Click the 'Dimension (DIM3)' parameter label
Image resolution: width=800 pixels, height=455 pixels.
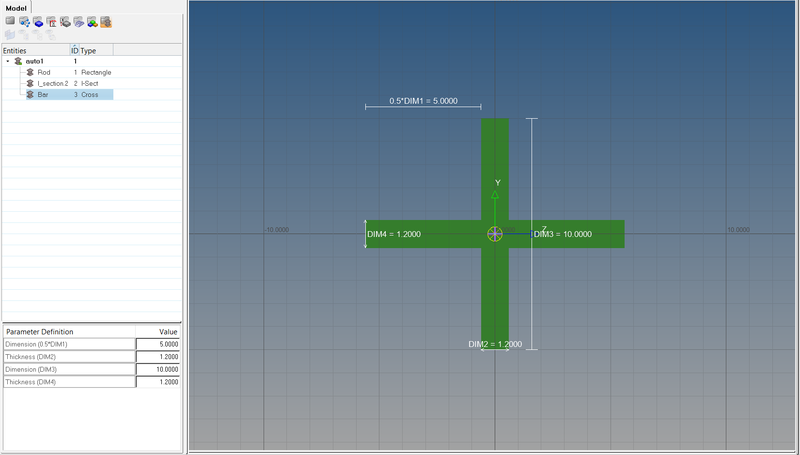pos(31,369)
